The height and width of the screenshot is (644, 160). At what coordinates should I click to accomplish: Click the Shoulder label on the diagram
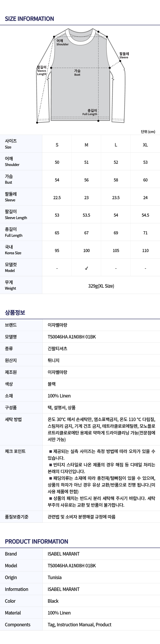click(62, 42)
